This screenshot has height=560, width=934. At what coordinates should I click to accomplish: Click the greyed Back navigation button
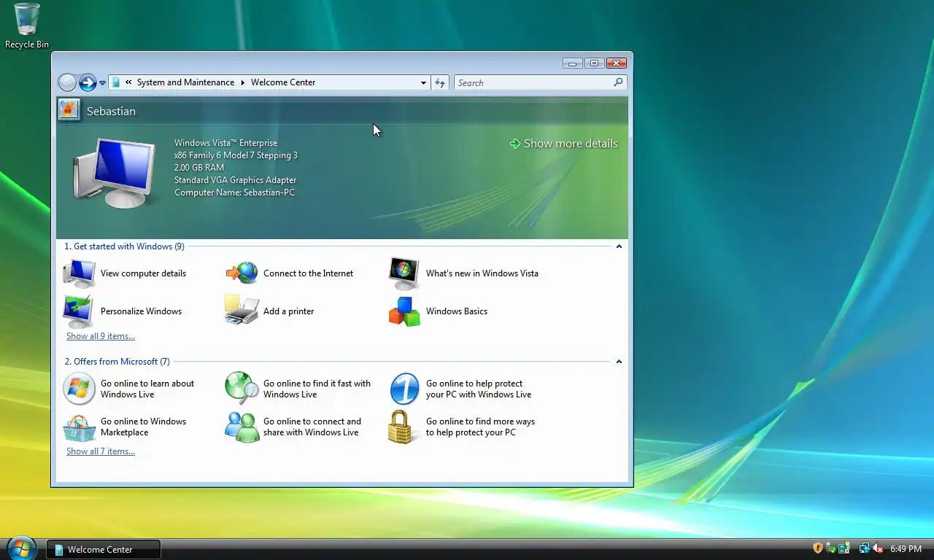tap(67, 82)
